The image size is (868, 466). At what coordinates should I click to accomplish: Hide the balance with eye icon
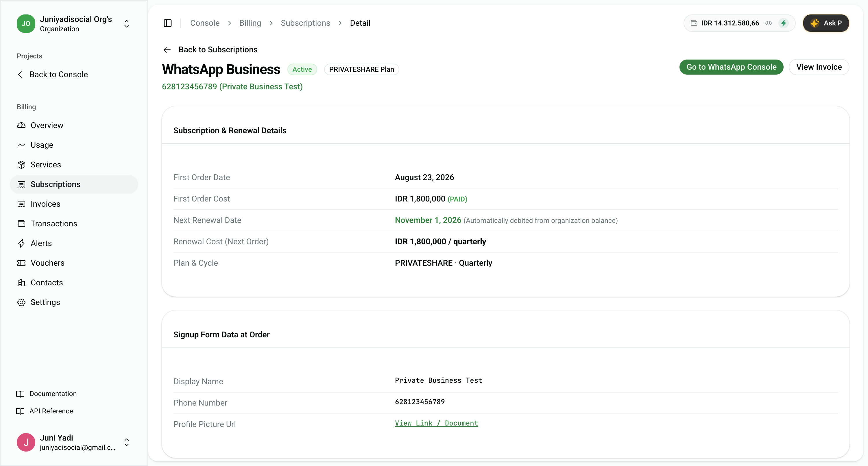coord(768,23)
